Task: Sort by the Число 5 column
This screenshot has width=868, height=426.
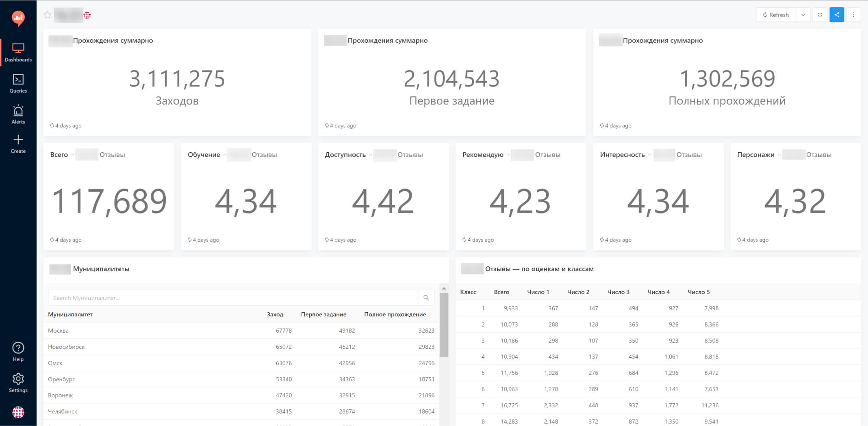Action: pyautogui.click(x=699, y=292)
